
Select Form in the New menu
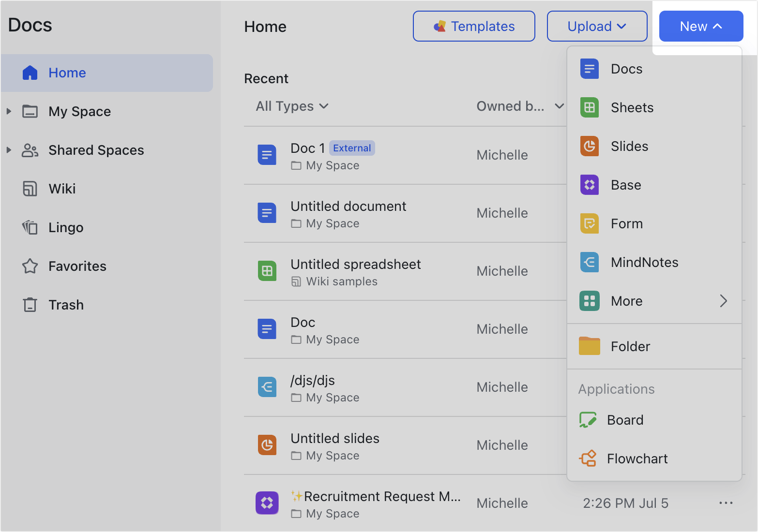point(626,223)
